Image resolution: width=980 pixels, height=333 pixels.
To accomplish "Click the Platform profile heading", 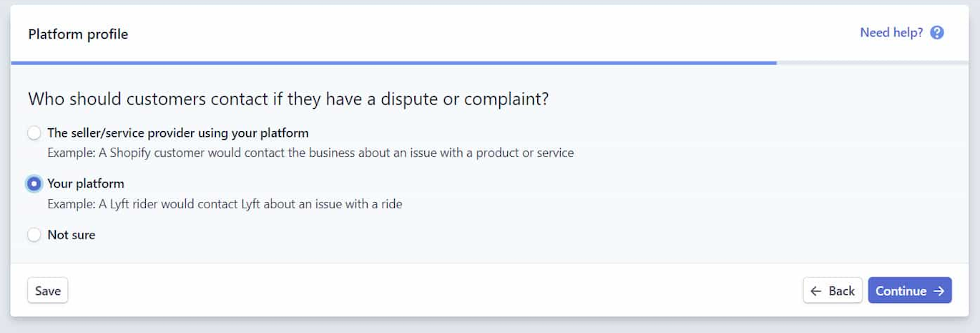I will pos(78,34).
